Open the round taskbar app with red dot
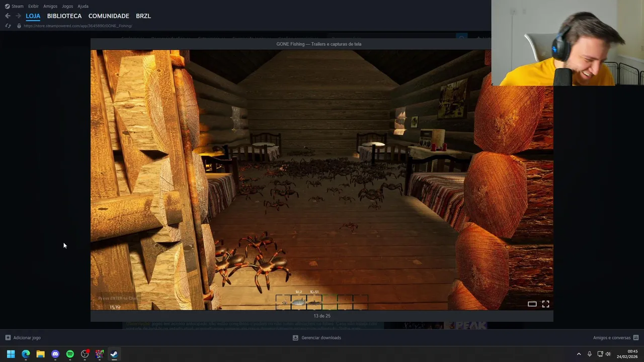The image size is (644, 362). (x=85, y=354)
